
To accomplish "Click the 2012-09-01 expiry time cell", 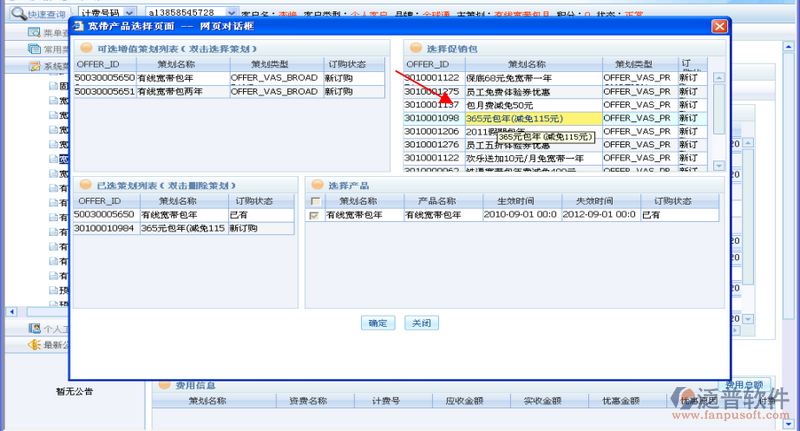I will click(x=601, y=215).
